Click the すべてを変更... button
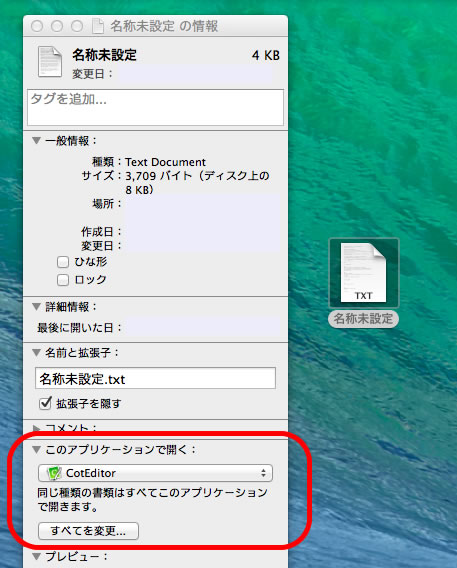 click(88, 531)
